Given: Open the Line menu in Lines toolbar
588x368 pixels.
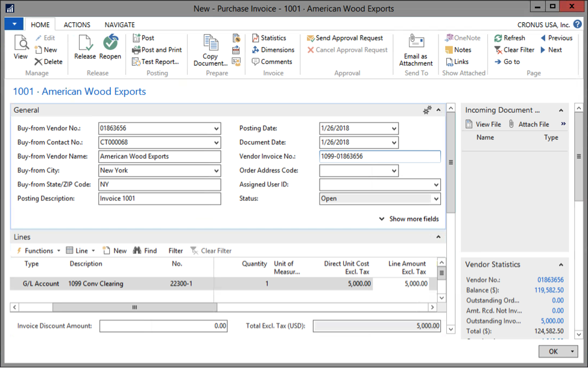Looking at the screenshot, I should (x=81, y=250).
